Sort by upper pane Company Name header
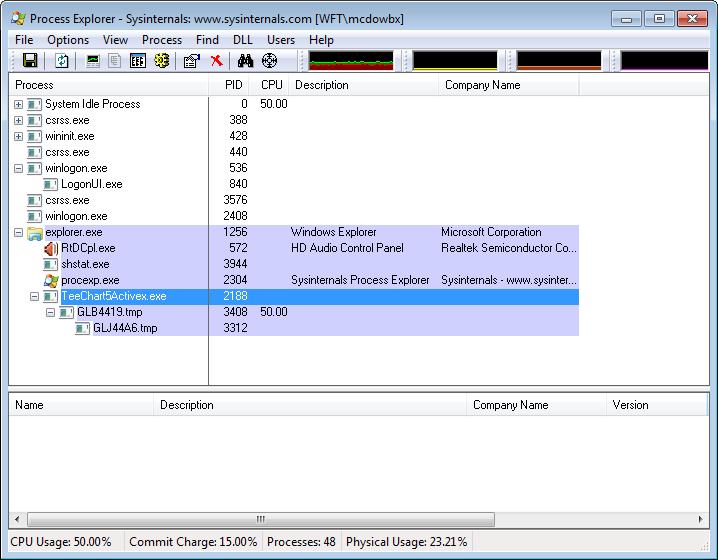Viewport: 718px width, 560px height. click(x=509, y=85)
